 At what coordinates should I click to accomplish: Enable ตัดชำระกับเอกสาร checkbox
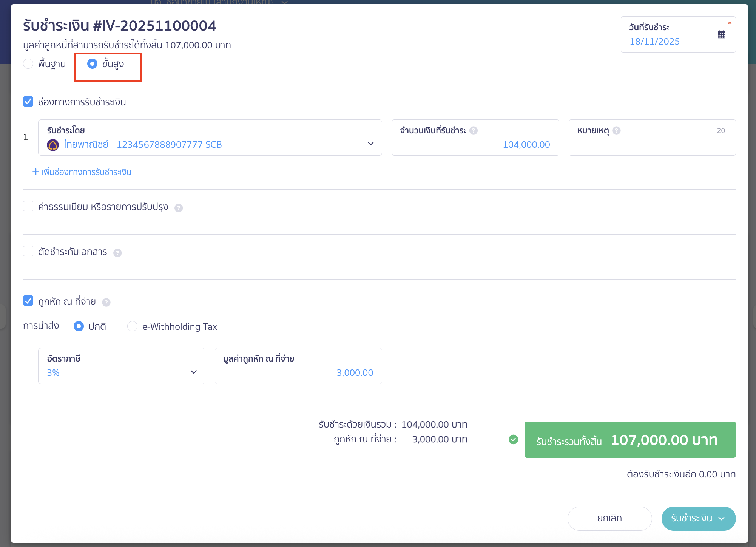pyautogui.click(x=28, y=251)
